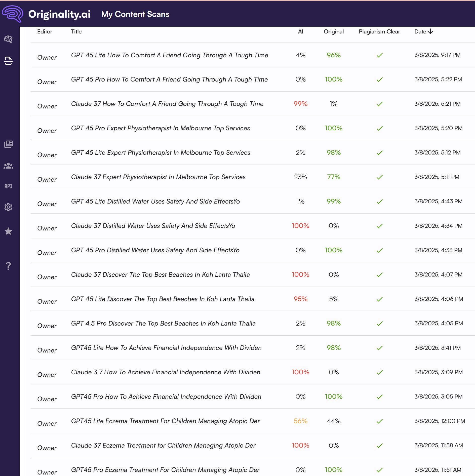Image resolution: width=475 pixels, height=476 pixels.
Task: Click plagiarism checkmark in the 9:17 PM row
Action: pyautogui.click(x=379, y=55)
